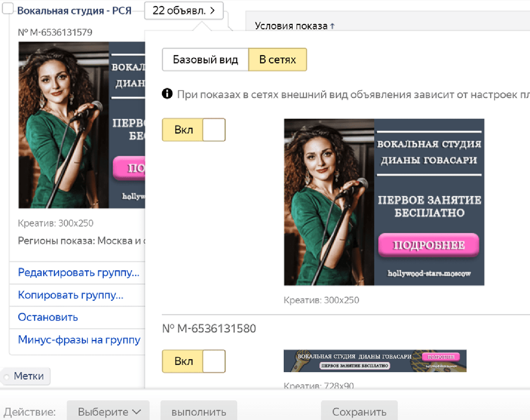The height and width of the screenshot is (420, 530).
Task: Click Копировать группу link
Action: tap(71, 295)
